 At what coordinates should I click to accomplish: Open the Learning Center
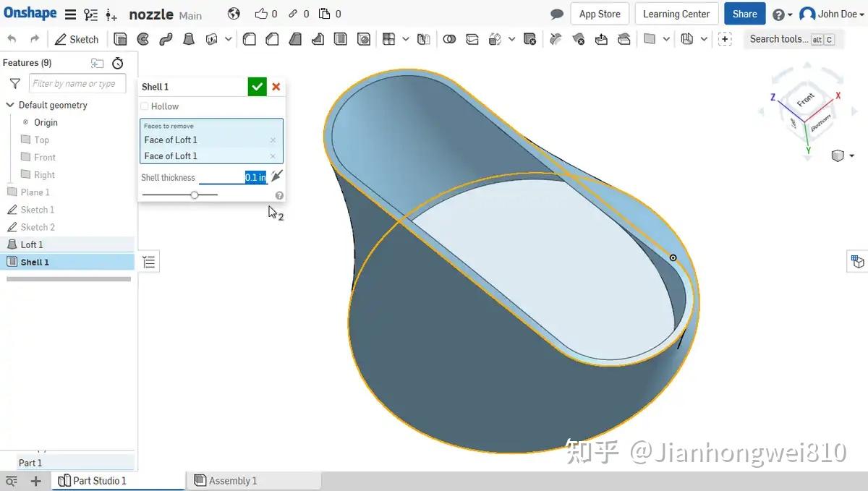pyautogui.click(x=676, y=14)
